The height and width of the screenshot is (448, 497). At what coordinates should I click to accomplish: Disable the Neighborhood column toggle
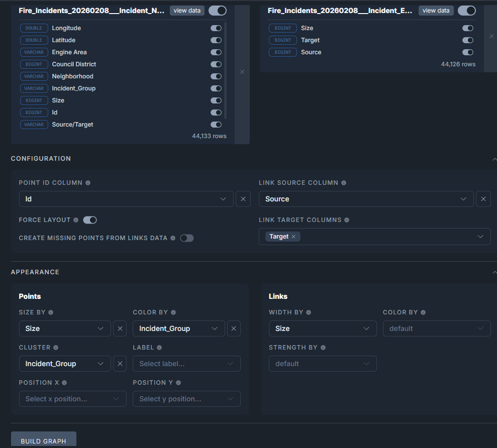pyautogui.click(x=216, y=76)
